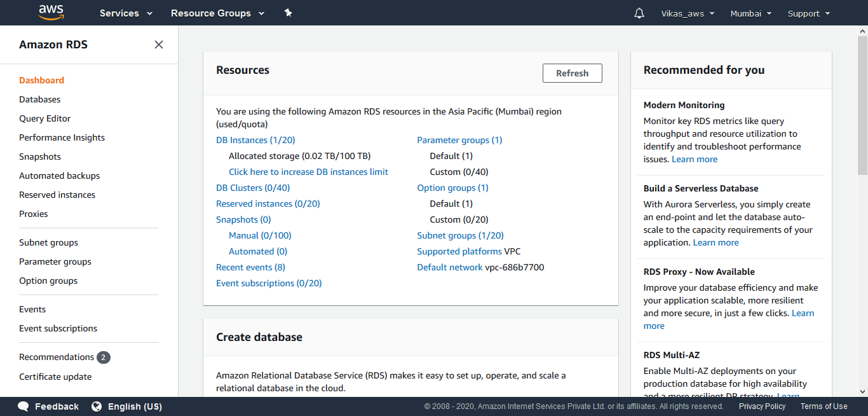Open Snapshots in the sidebar
The image size is (868, 416).
tap(40, 156)
